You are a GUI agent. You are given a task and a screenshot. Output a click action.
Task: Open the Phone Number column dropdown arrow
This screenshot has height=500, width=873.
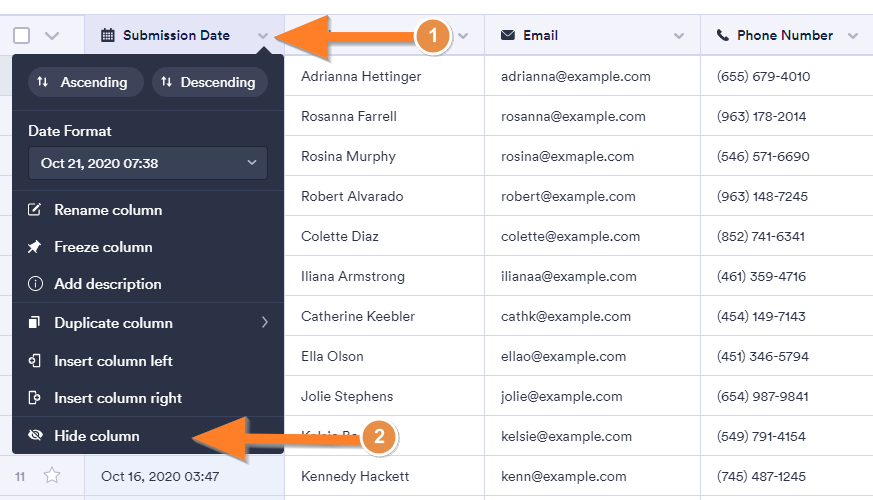coord(852,37)
